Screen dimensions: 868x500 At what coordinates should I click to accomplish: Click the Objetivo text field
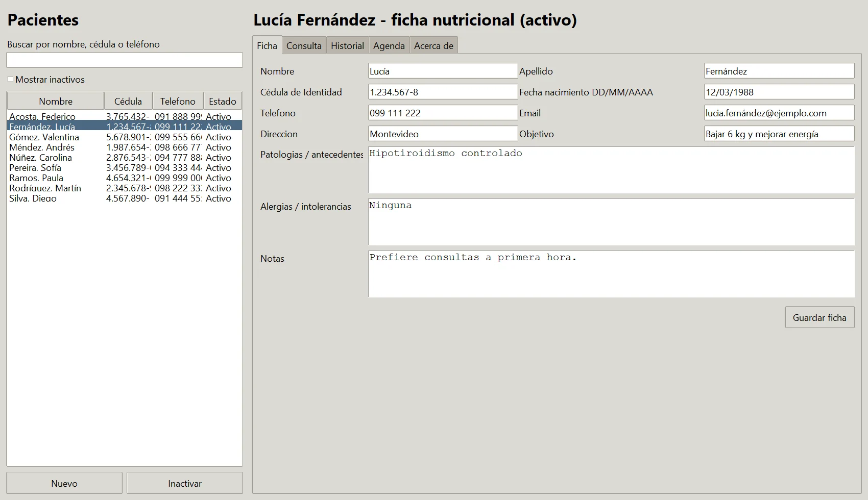tap(779, 134)
